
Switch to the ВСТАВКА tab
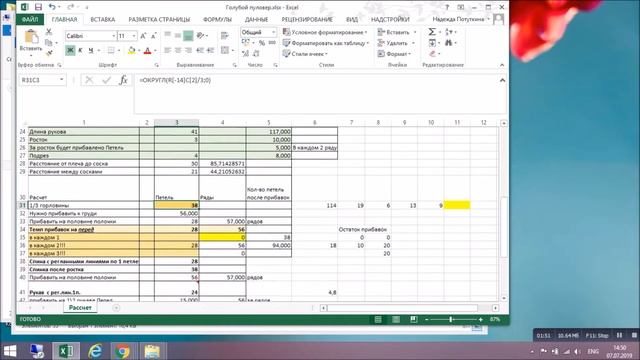pyautogui.click(x=103, y=19)
